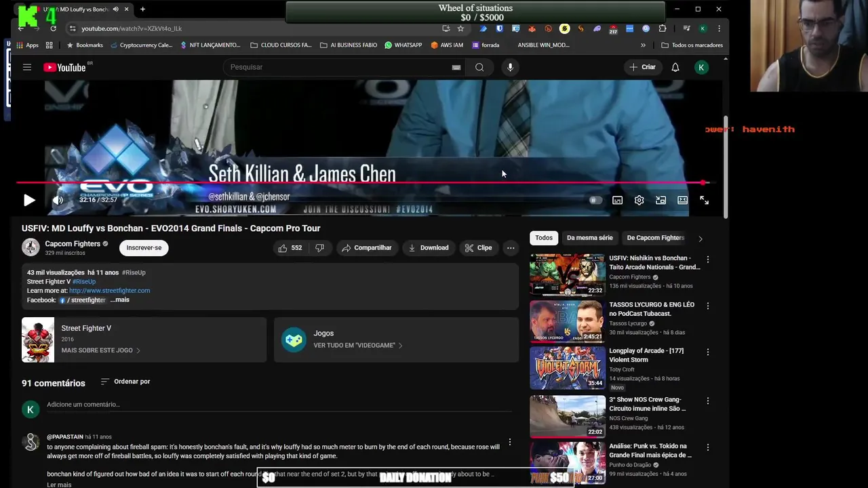Open the on-screen keyboard icon in search box

point(456,67)
